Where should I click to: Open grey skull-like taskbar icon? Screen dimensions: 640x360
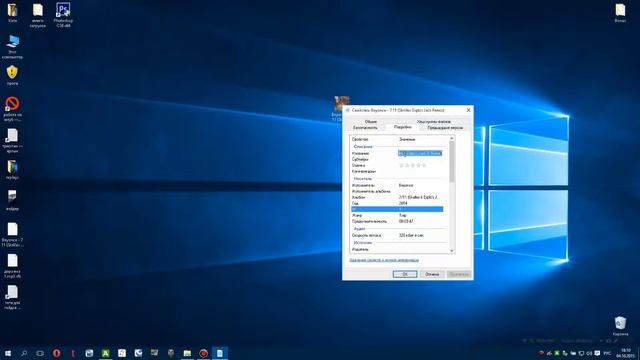click(171, 353)
